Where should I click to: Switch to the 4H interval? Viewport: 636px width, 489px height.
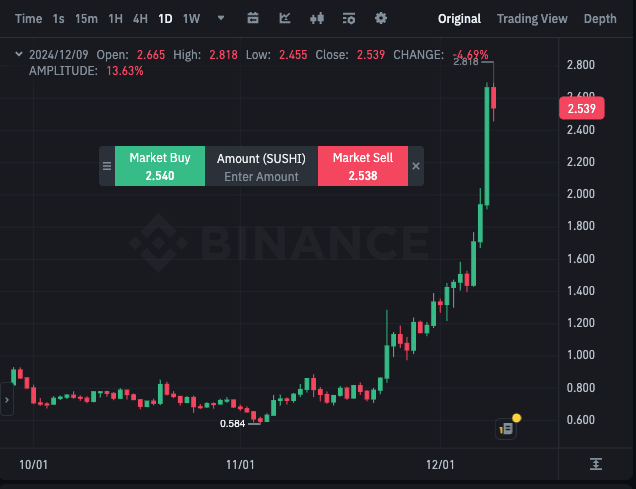tap(140, 18)
